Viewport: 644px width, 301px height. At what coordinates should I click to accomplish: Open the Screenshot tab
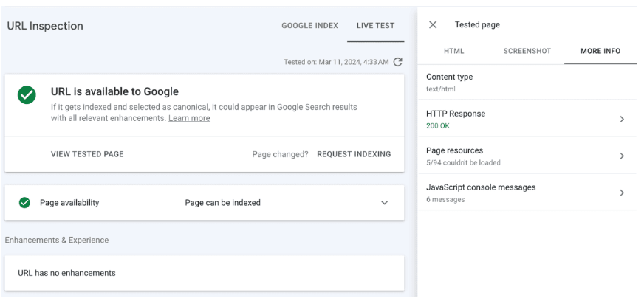coord(527,51)
